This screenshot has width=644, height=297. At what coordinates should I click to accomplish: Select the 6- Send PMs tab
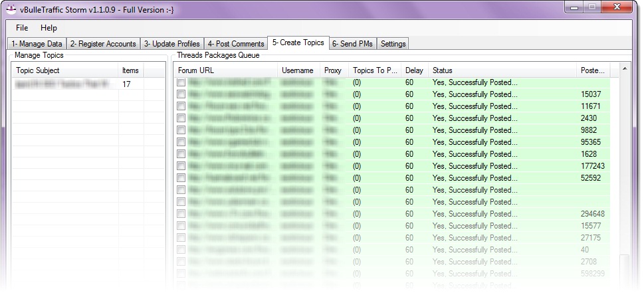(x=352, y=44)
